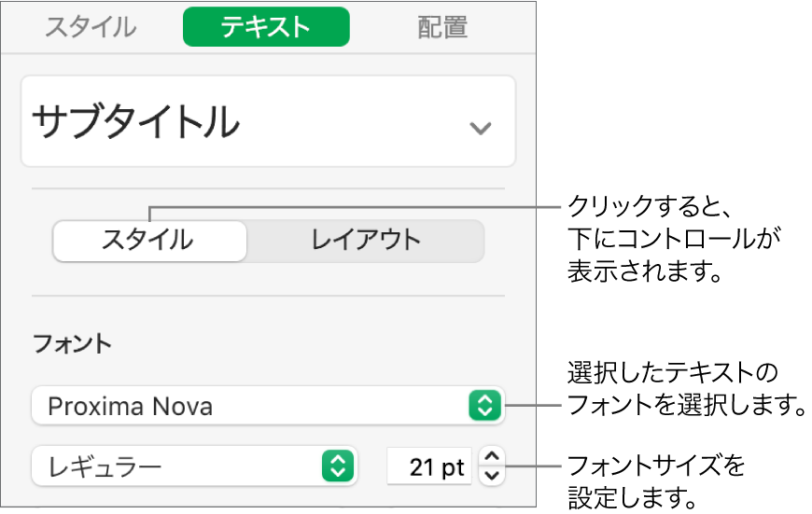Click green arrows icon on レギュラー
This screenshot has height=514, width=812.
point(338,465)
